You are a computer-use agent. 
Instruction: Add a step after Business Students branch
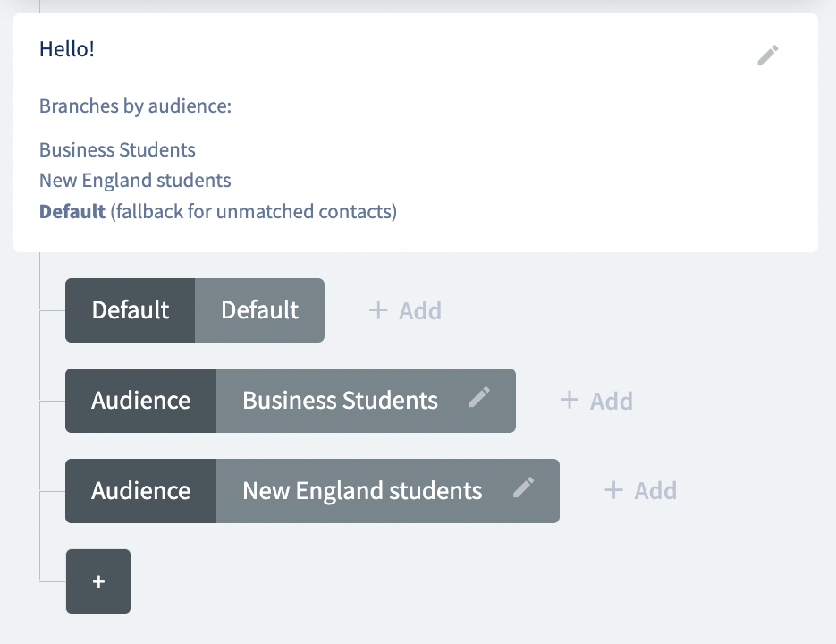pyautogui.click(x=596, y=401)
